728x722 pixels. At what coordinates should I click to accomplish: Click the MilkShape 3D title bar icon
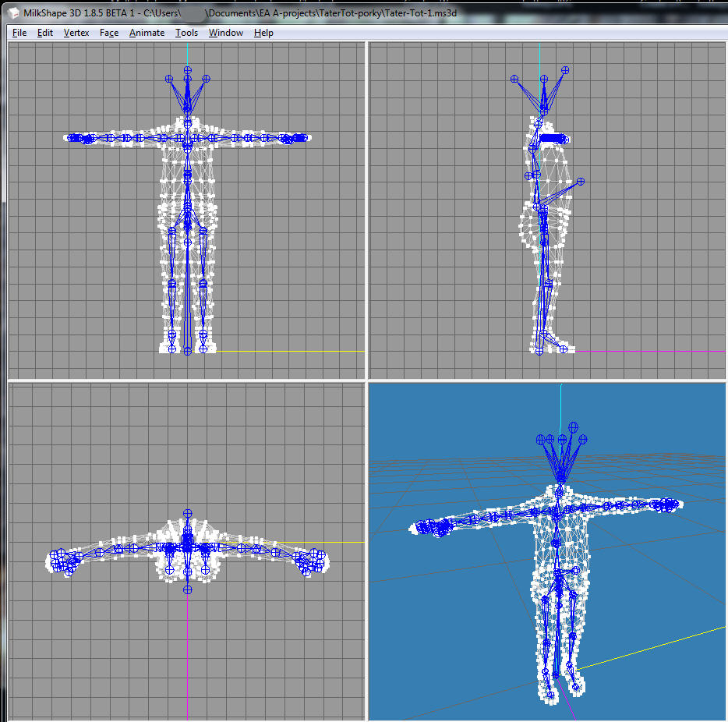tap(13, 14)
